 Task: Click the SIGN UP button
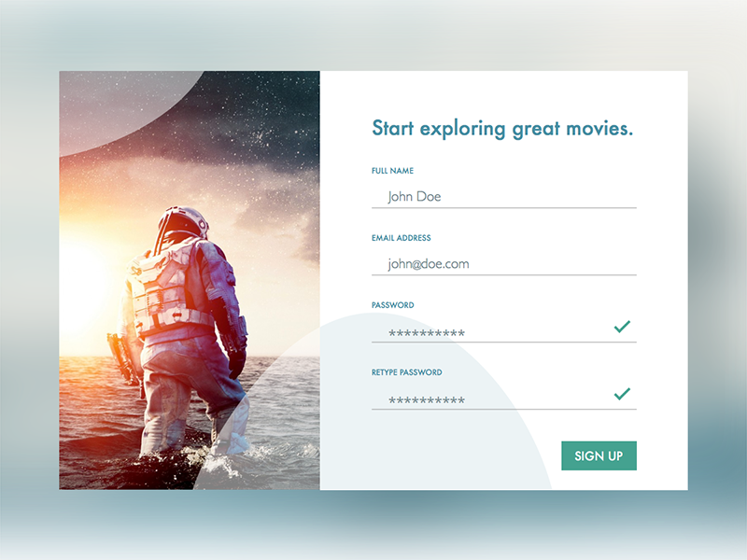pyautogui.click(x=599, y=455)
